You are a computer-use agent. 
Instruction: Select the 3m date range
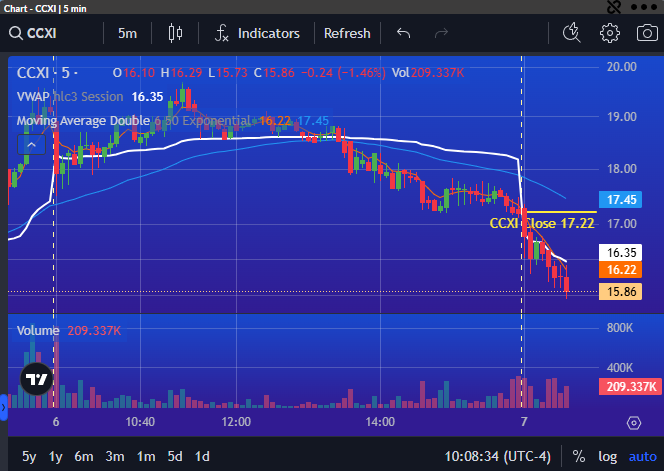click(x=115, y=456)
